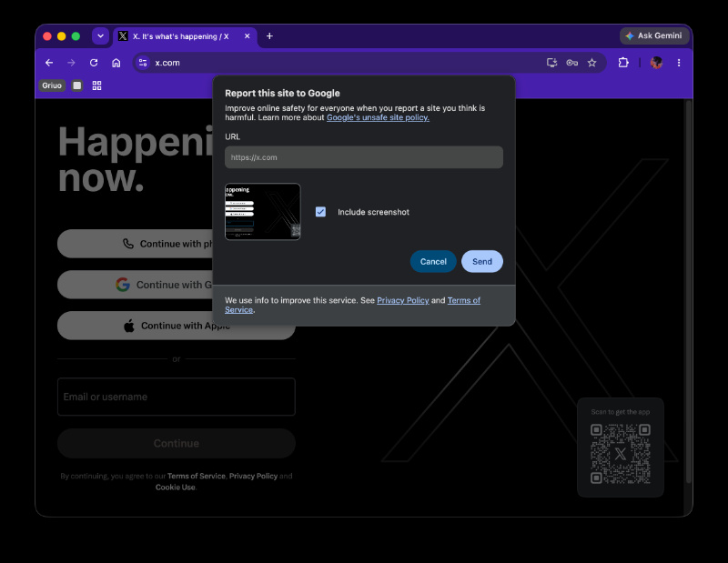Click the Email or username field
728x563 pixels.
(x=177, y=397)
